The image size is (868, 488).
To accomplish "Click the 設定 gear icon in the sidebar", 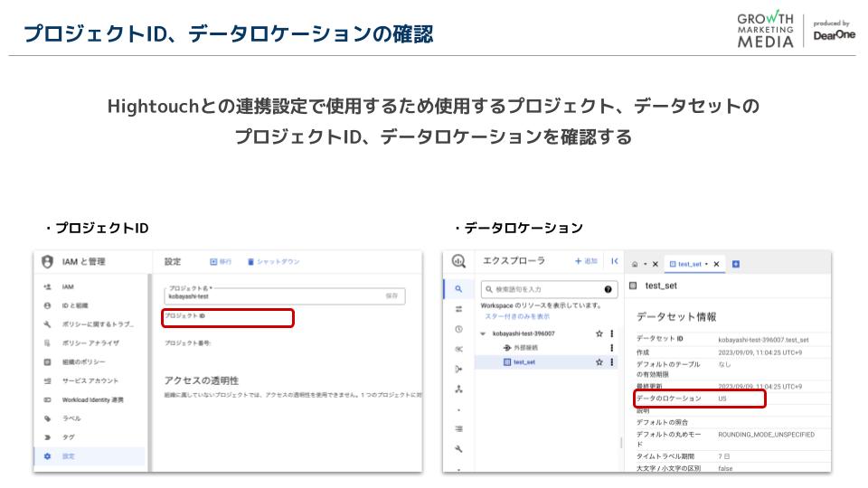I will (x=48, y=455).
